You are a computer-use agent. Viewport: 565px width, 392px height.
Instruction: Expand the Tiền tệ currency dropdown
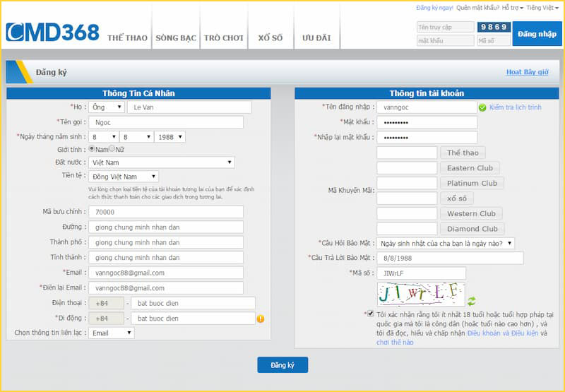pos(124,177)
